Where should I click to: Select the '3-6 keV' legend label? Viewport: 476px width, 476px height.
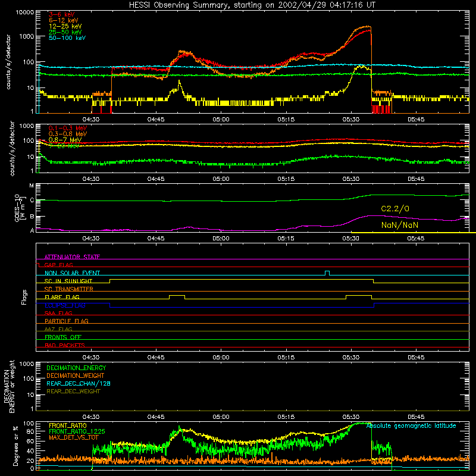62,14
